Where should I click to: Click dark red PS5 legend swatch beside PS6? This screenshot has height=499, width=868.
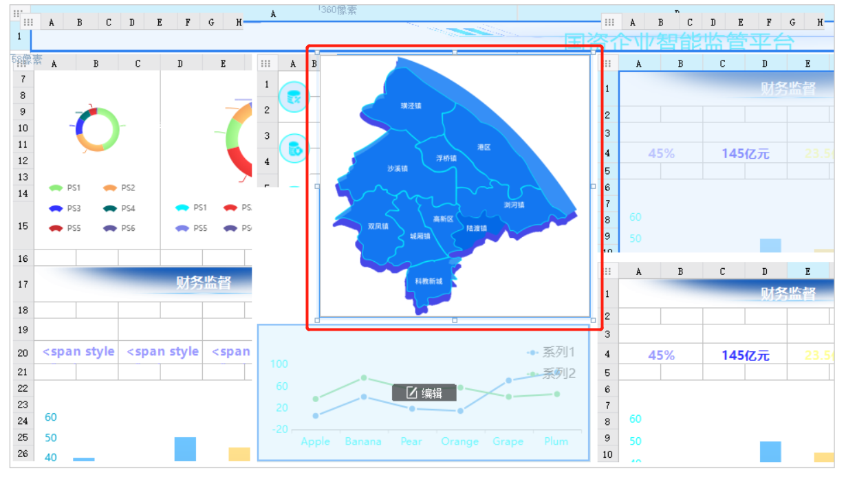click(56, 228)
